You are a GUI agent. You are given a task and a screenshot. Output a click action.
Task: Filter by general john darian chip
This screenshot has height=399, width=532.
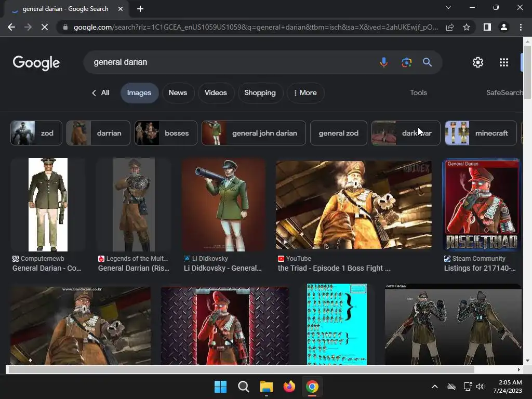pos(254,133)
